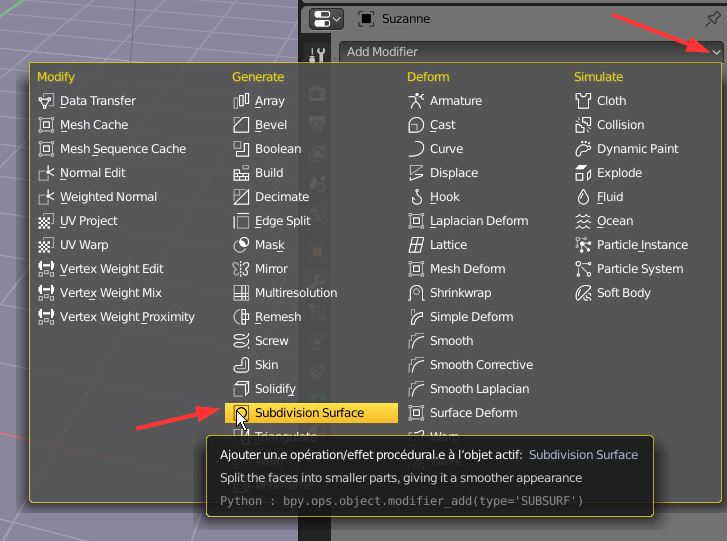Click the Shrinkwrap modifier icon
This screenshot has width=727, height=541.
[x=416, y=293]
